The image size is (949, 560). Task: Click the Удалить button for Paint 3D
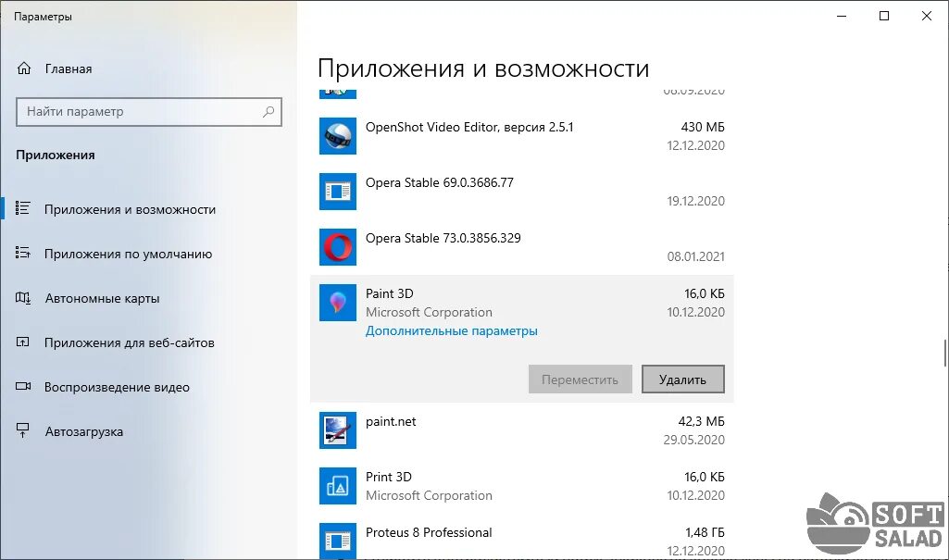[682, 380]
